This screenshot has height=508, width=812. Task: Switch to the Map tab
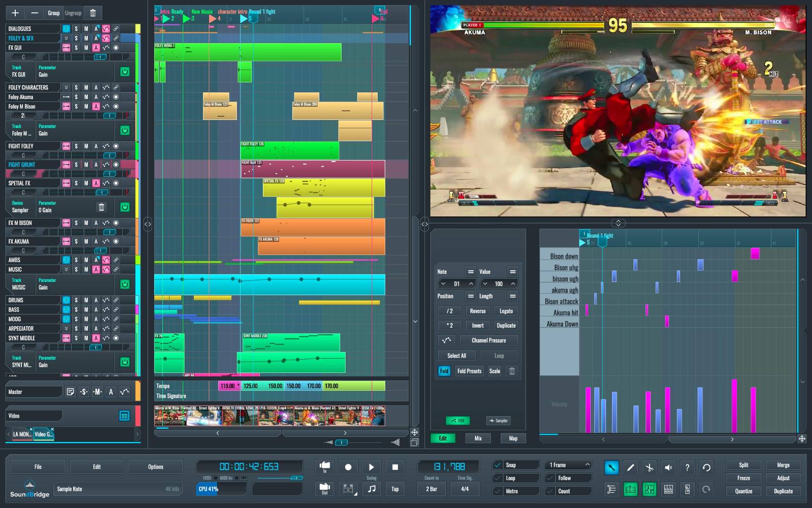(x=513, y=438)
